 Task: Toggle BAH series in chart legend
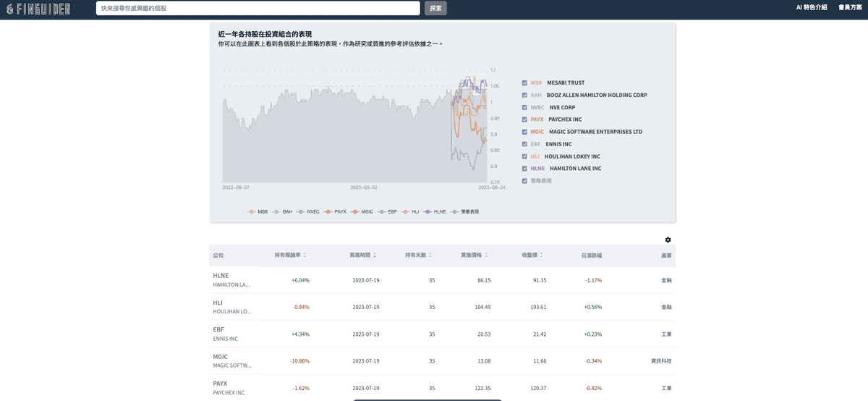[x=283, y=211]
